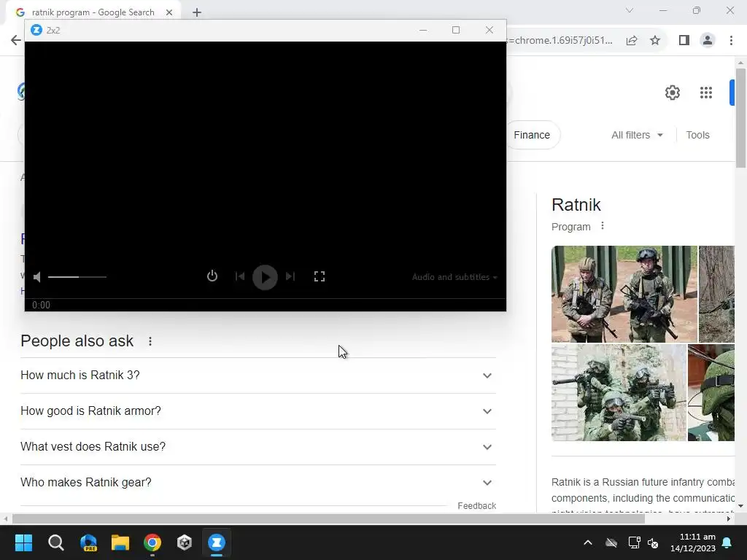Screen dimensions: 747x560
Task: Open the Google apps grid
Action: point(706,93)
